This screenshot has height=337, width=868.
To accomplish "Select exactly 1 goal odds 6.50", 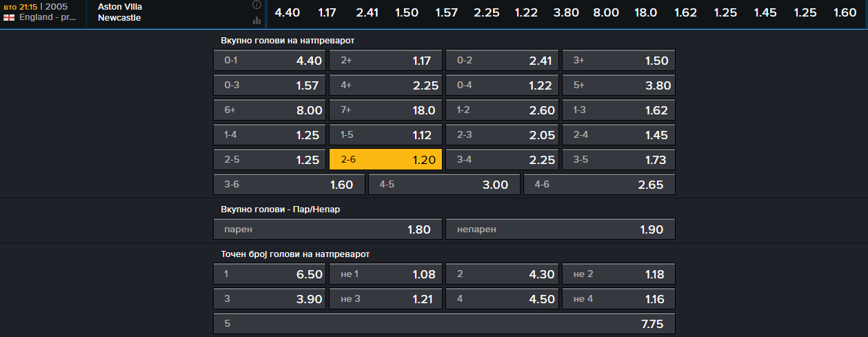I will (x=270, y=274).
